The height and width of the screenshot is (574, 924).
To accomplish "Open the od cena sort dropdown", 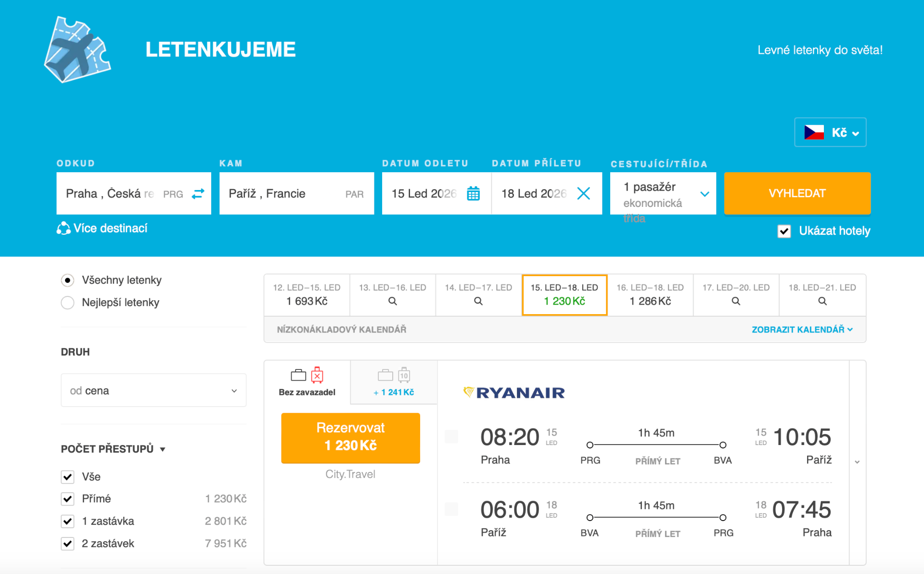I will (154, 391).
